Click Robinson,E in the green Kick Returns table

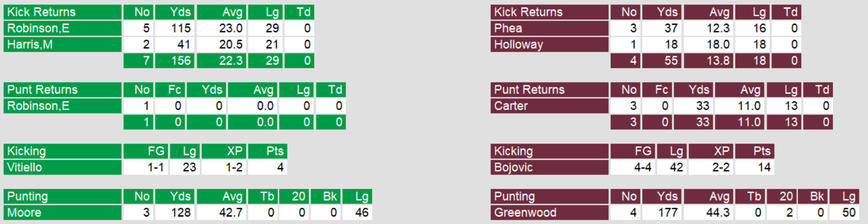coord(38,28)
